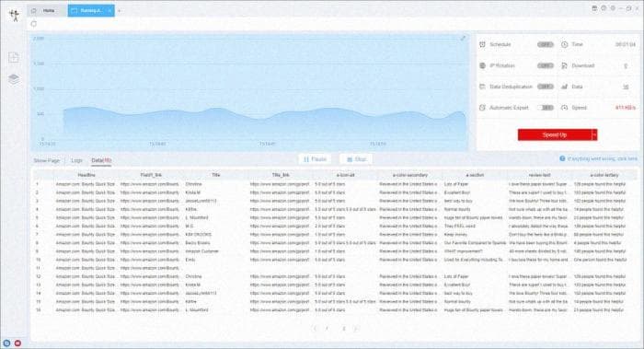The height and width of the screenshot is (349, 644).
Task: Click the previous page arrow in pagination
Action: point(315,329)
